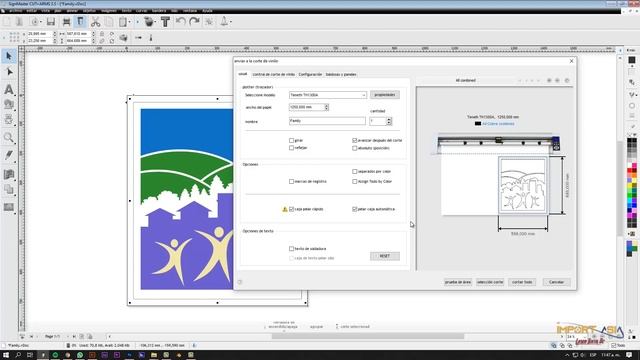Uncheck 'caja pelar rápido' checkbox
This screenshot has height=360, width=640.
(x=291, y=209)
